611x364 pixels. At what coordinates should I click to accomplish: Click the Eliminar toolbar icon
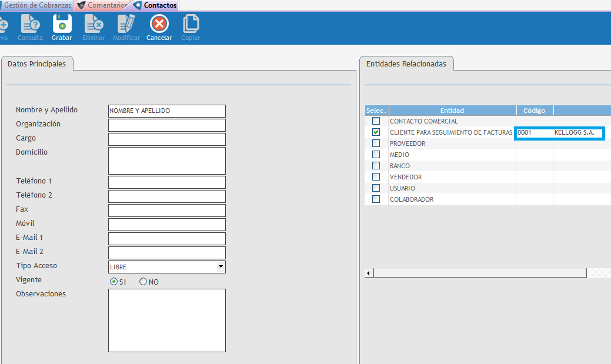(x=94, y=25)
